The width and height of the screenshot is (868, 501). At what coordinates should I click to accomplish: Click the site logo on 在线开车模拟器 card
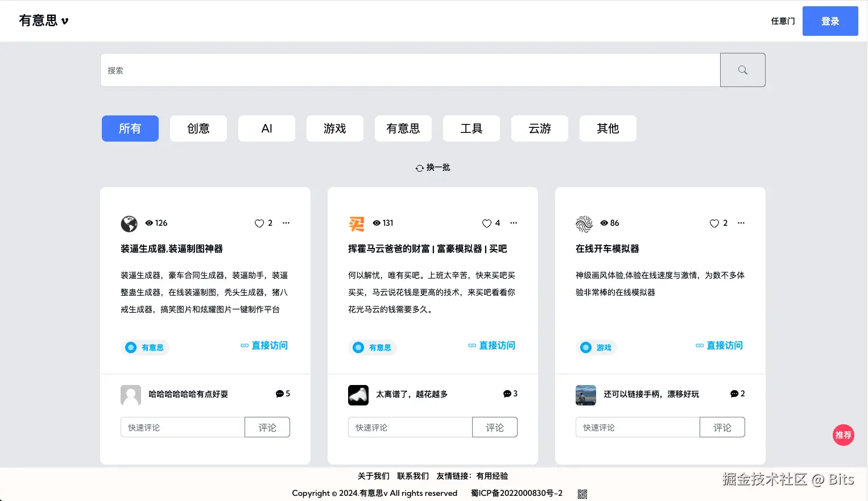[584, 223]
